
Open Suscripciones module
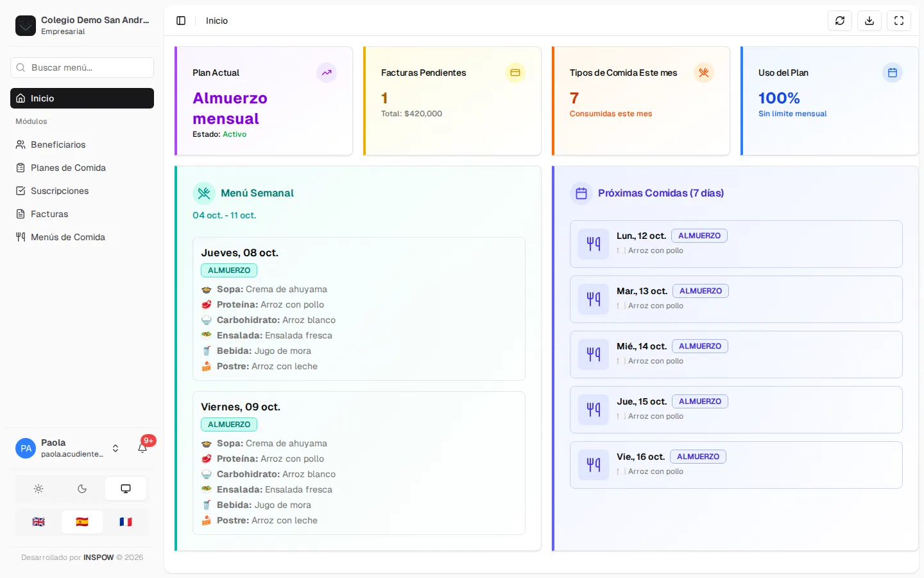82,191
